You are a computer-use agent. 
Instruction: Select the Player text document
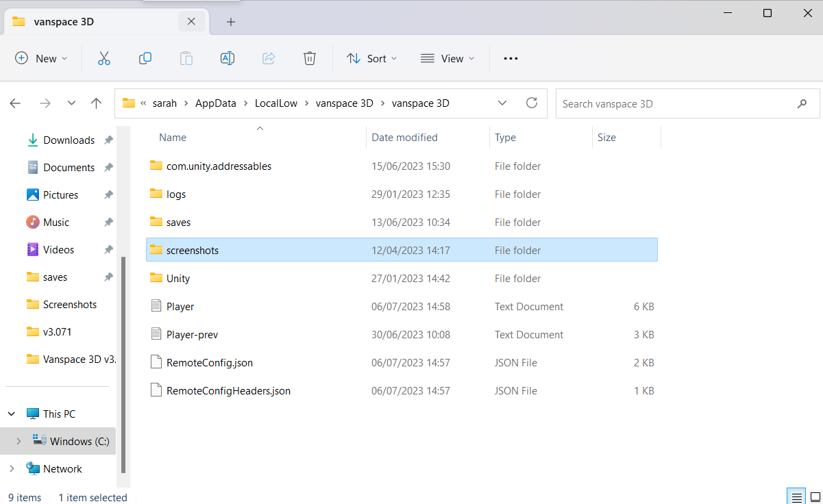pyautogui.click(x=402, y=306)
